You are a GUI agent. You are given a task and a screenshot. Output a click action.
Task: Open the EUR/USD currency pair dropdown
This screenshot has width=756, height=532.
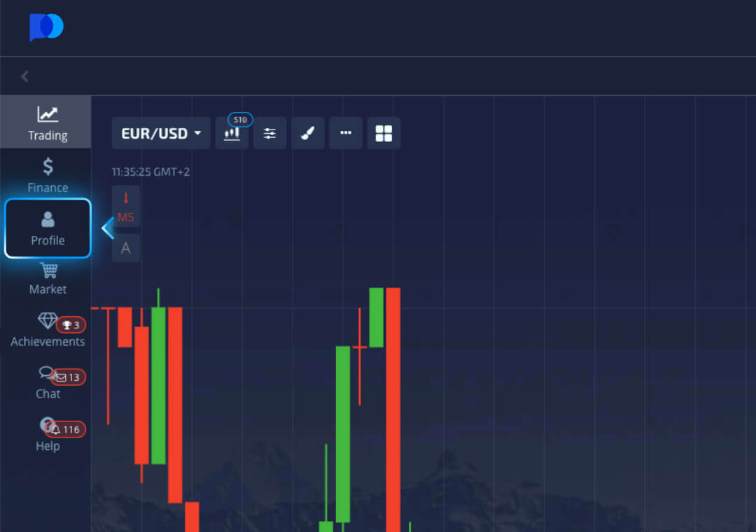coord(160,132)
